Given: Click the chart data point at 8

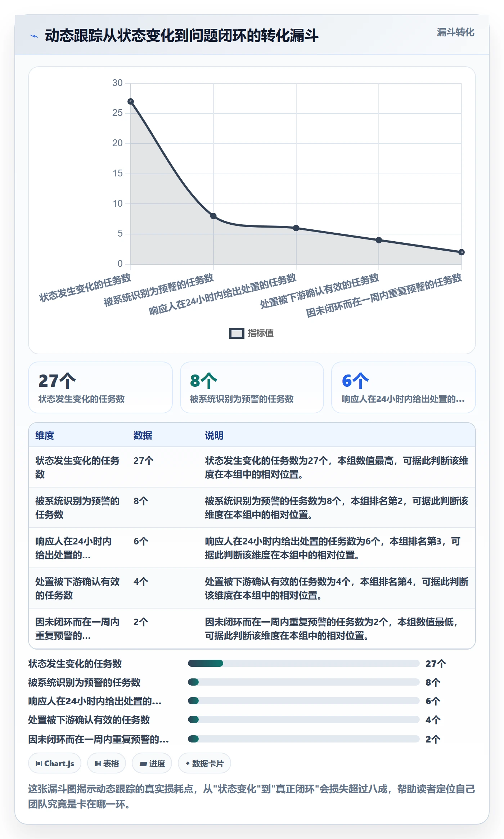Looking at the screenshot, I should point(213,216).
